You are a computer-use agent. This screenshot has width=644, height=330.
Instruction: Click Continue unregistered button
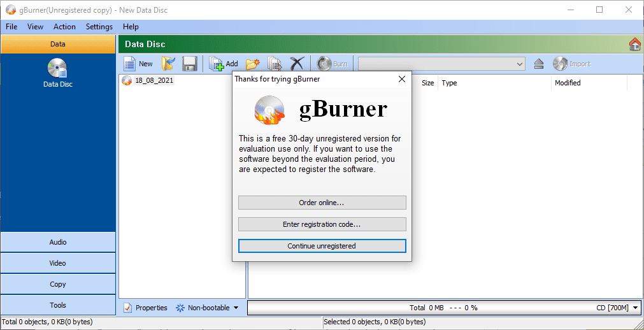pyautogui.click(x=322, y=246)
